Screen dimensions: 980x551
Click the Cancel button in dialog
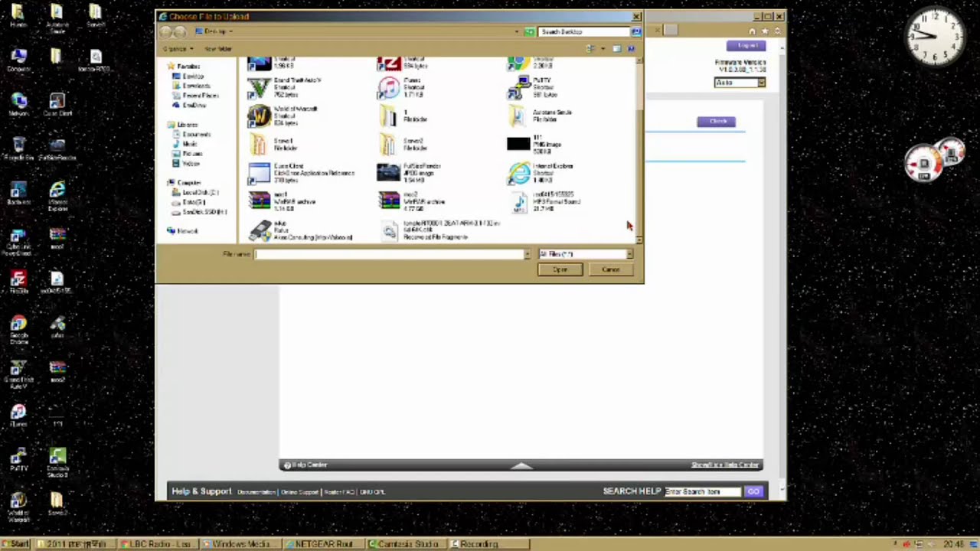610,269
